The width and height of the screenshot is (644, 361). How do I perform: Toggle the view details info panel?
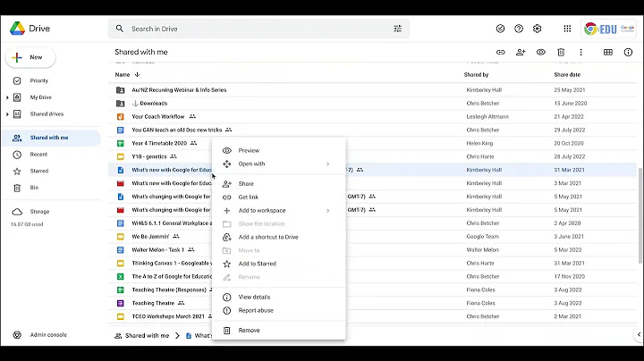click(628, 52)
